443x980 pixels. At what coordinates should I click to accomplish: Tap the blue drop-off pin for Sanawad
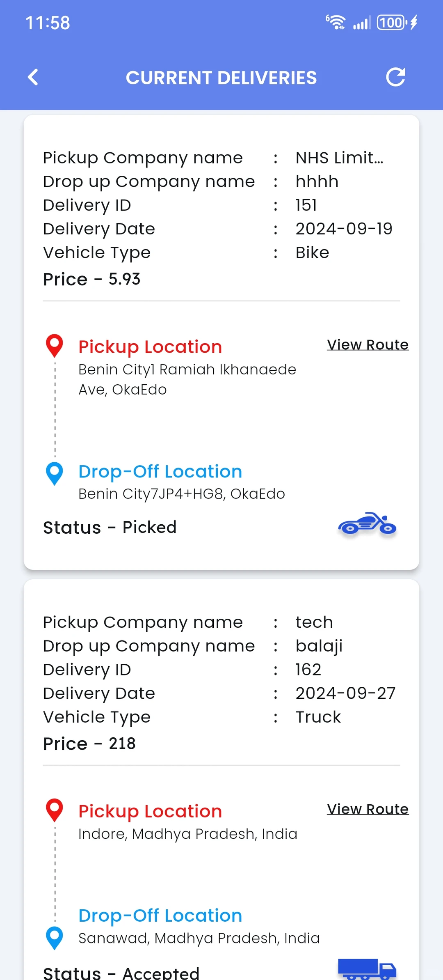click(x=54, y=938)
